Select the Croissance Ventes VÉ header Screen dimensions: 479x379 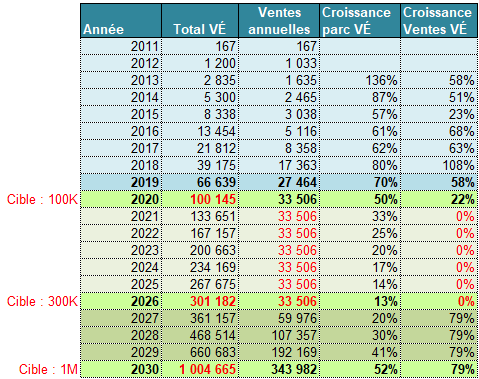(x=439, y=21)
